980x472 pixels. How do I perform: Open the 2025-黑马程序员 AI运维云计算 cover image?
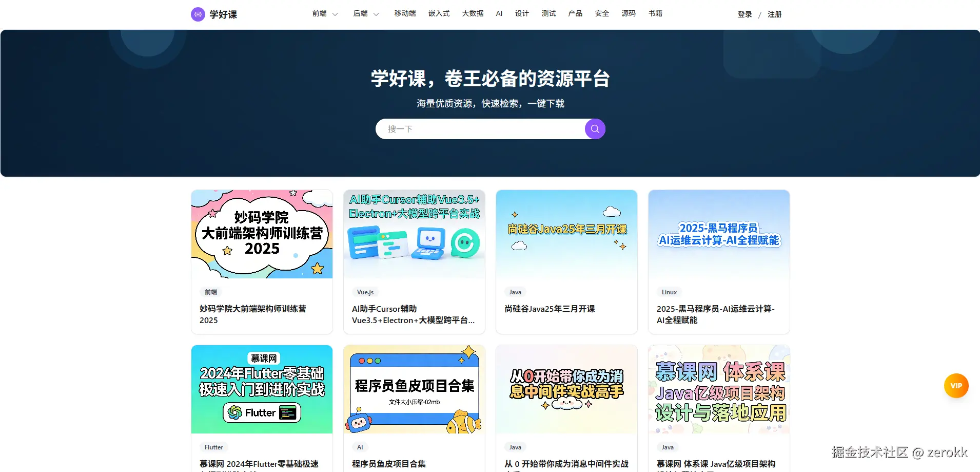[719, 234]
